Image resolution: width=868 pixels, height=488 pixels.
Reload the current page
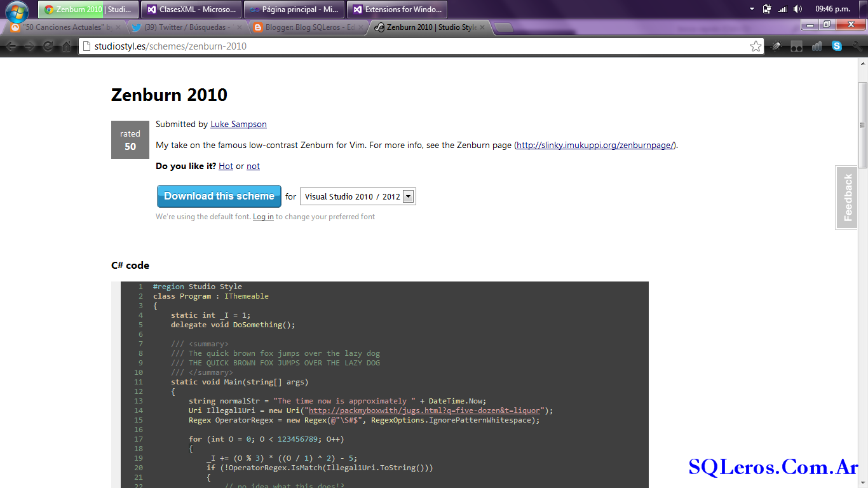coord(48,46)
